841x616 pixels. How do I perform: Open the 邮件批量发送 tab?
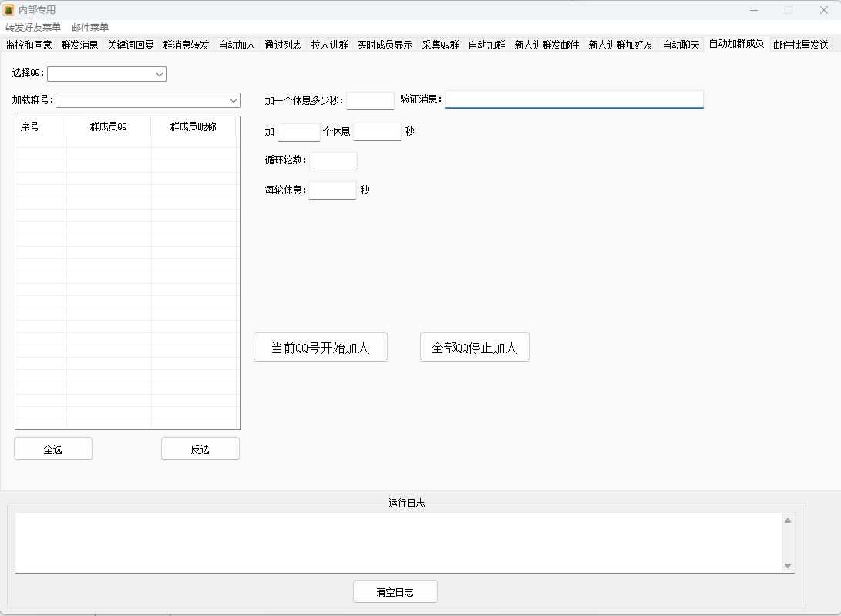801,45
